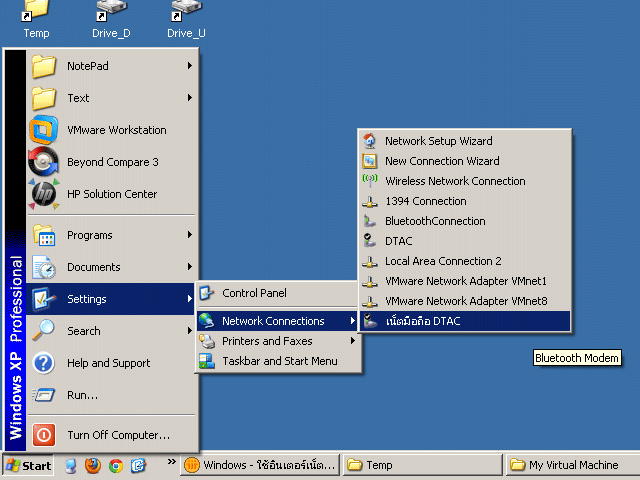This screenshot has width=640, height=480.
Task: Click the red Turn Off Computer icon
Action: pos(44,435)
